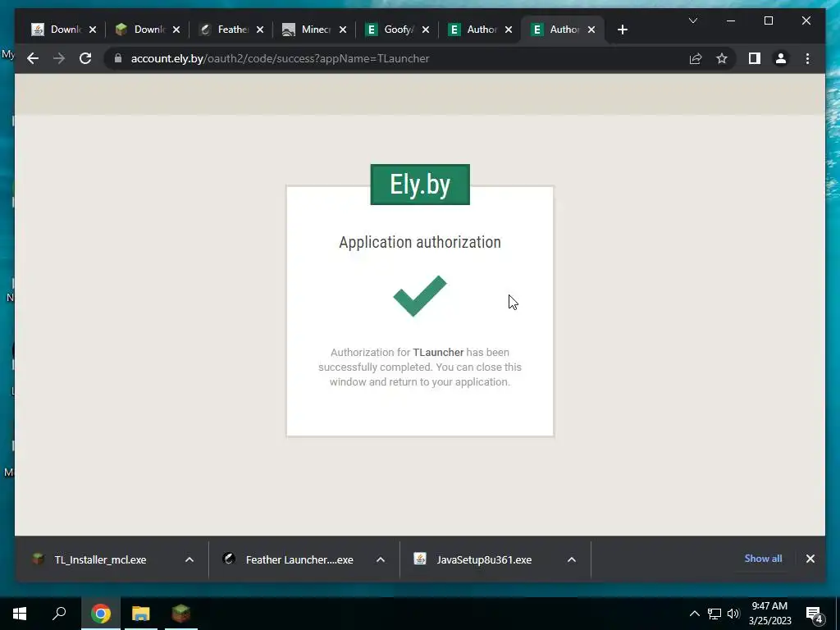Screen dimensions: 840x630
Task: Close the Goofy tab
Action: pos(426,30)
